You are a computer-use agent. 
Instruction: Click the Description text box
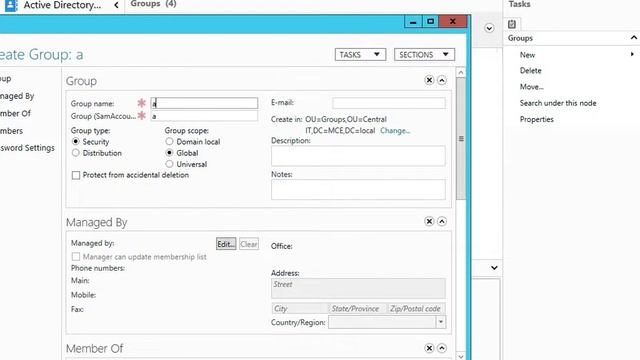(x=358, y=156)
